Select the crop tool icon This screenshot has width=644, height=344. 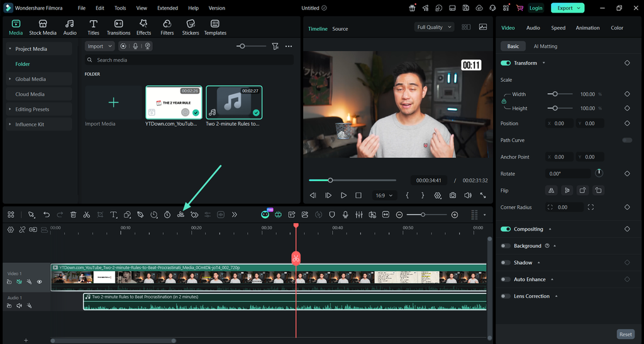pyautogui.click(x=100, y=214)
